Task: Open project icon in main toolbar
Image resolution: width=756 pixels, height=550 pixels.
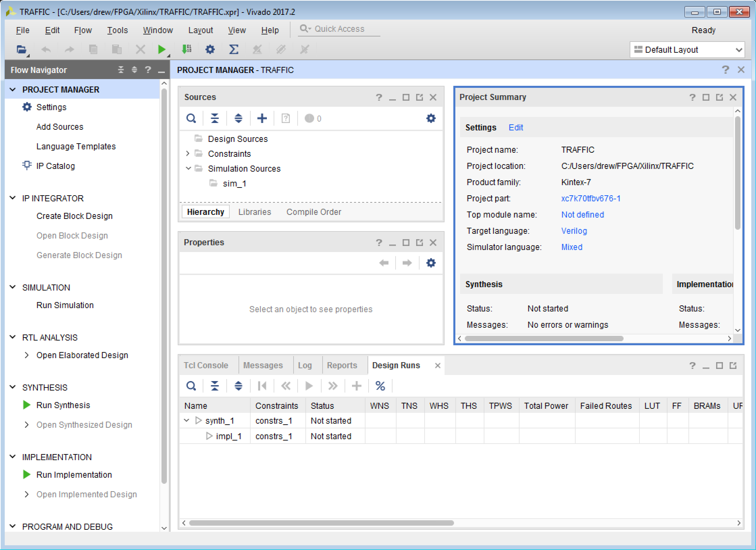Action: coord(22,50)
